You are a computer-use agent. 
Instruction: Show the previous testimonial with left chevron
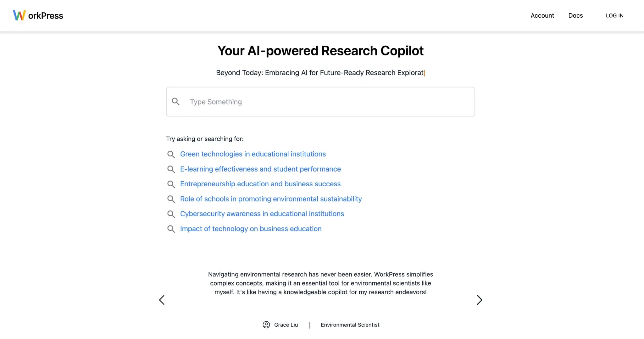click(x=162, y=300)
